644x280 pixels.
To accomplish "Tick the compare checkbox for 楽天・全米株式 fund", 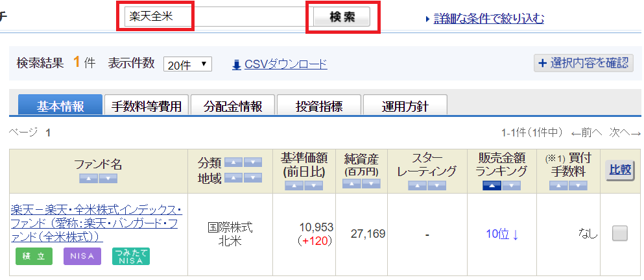I will tap(620, 233).
